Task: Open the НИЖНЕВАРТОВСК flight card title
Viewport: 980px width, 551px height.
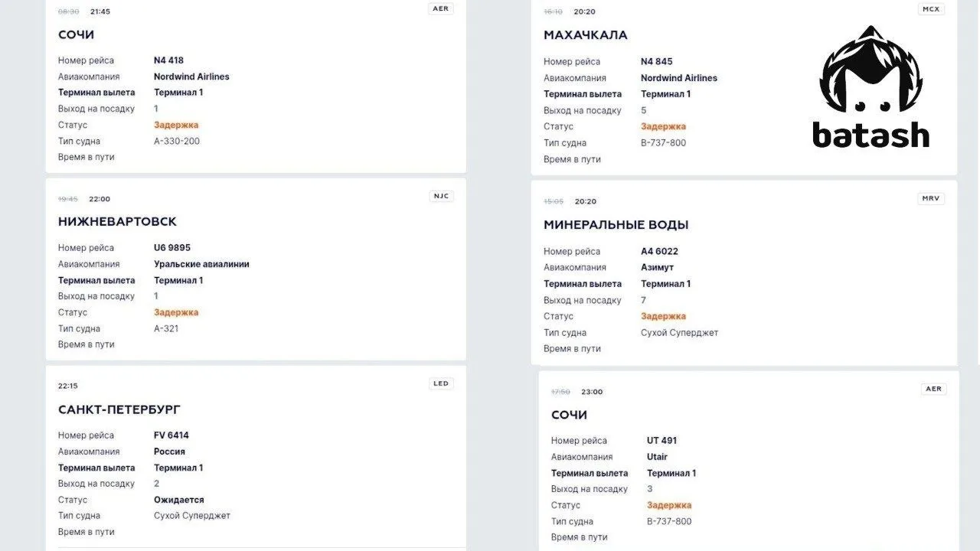Action: click(x=117, y=222)
